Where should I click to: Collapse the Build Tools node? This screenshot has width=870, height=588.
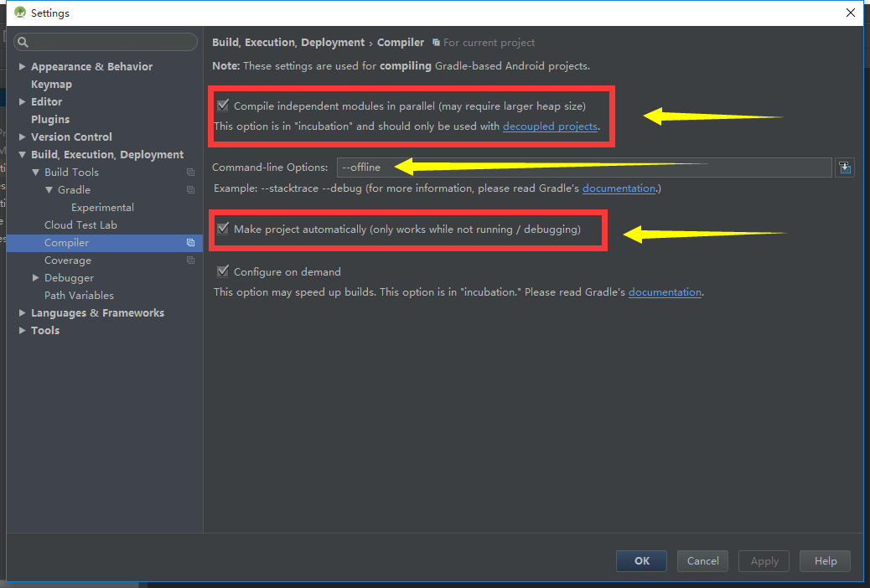(35, 173)
